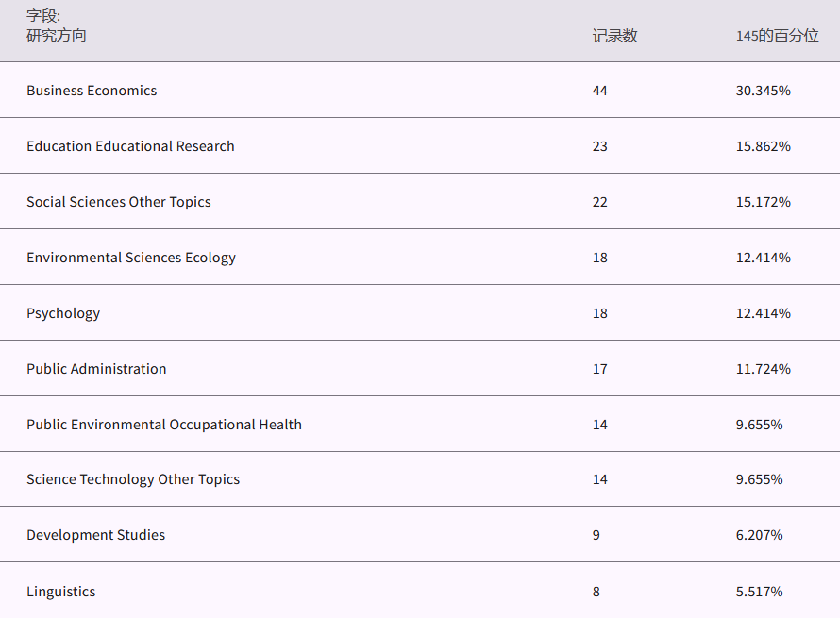840x619 pixels.
Task: Select the Linguistics research area
Action: coord(60,592)
